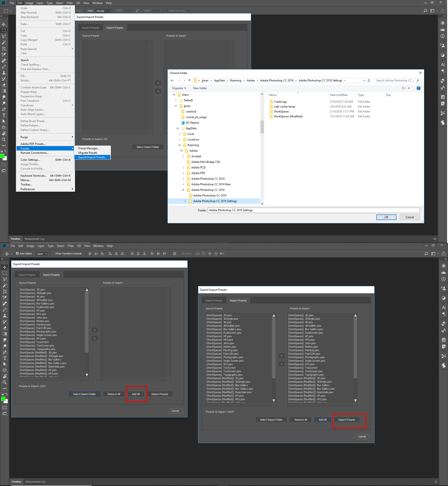This screenshot has height=486, width=448.
Task: Select Magic Wand tool in upper toolbar
Action: tap(4, 42)
